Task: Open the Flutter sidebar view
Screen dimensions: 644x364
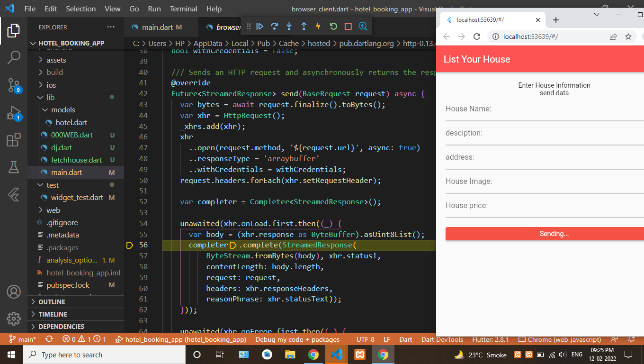Action: [14, 194]
